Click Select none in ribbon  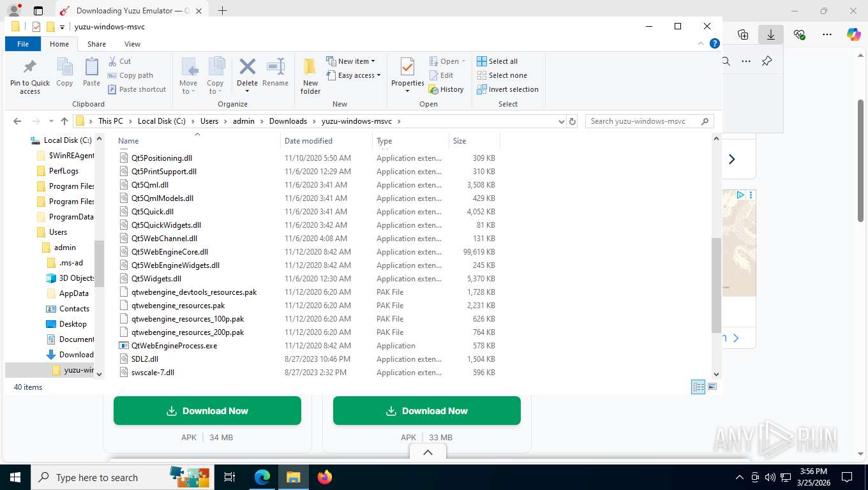[x=502, y=75]
